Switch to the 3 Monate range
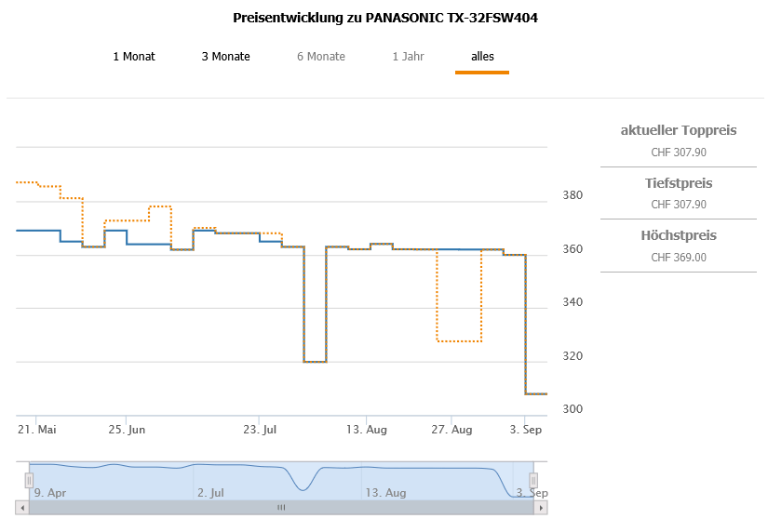Image resolution: width=768 pixels, height=532 pixels. pos(225,57)
